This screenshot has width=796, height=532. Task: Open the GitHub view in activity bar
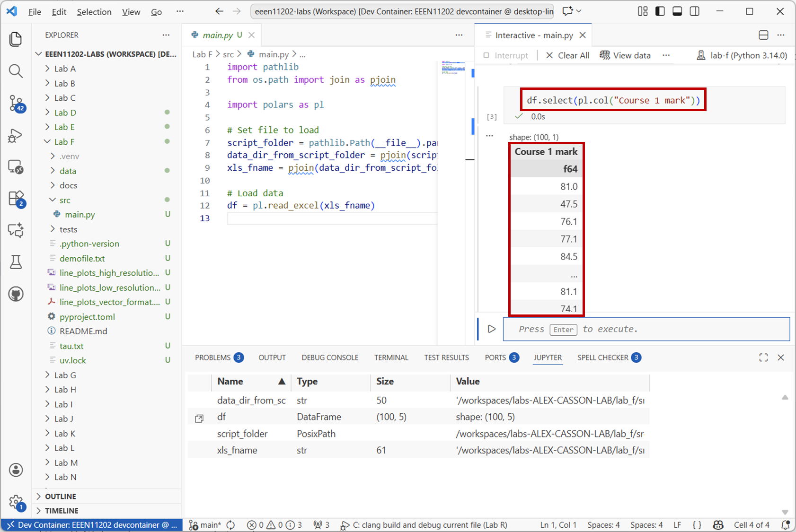click(x=16, y=294)
